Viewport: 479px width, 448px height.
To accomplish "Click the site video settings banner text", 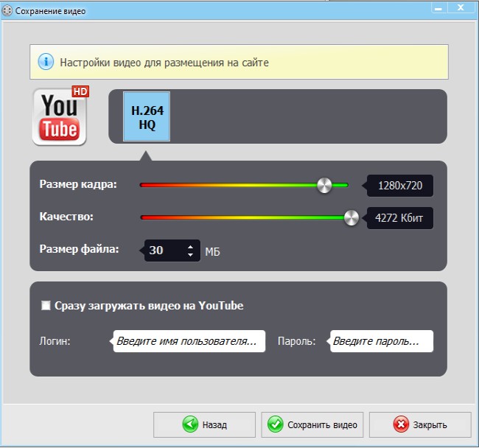I will pos(164,63).
